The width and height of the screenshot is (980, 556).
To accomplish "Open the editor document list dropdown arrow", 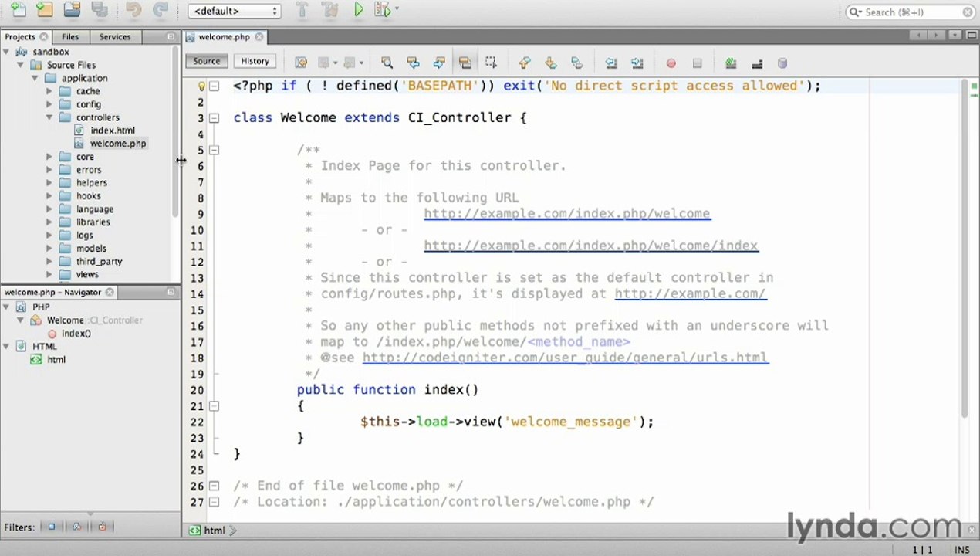I will (x=956, y=36).
